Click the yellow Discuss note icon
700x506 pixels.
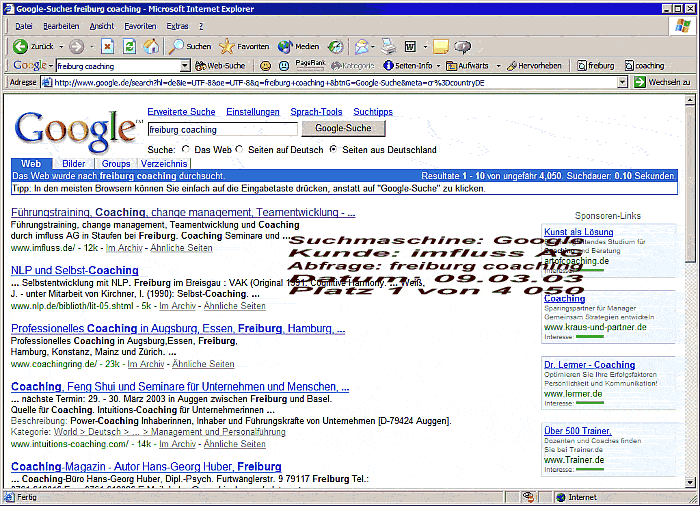(441, 46)
